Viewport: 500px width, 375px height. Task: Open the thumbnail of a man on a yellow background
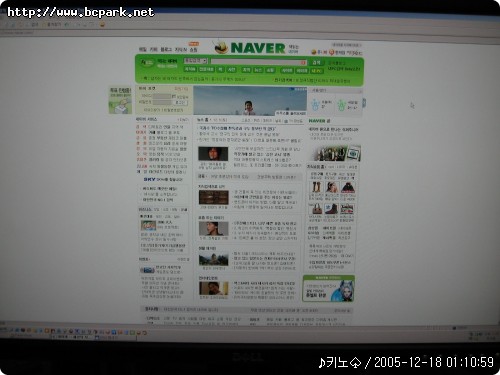214,288
